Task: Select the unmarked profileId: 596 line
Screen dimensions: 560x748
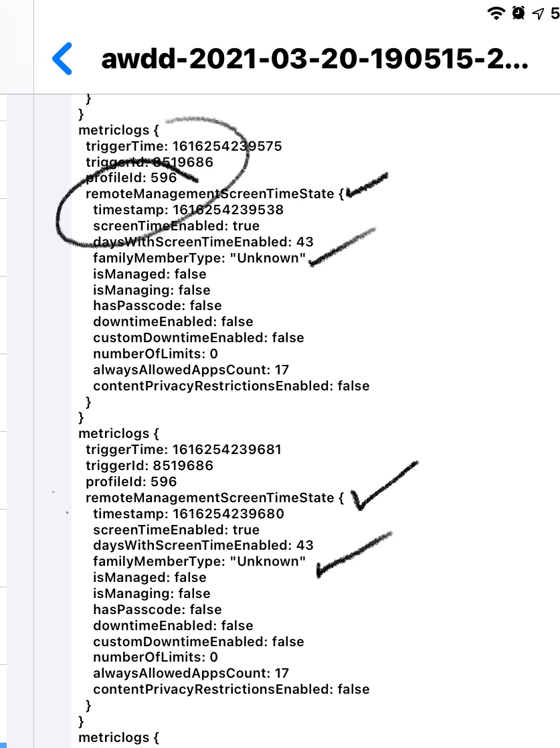Action: coord(131,481)
